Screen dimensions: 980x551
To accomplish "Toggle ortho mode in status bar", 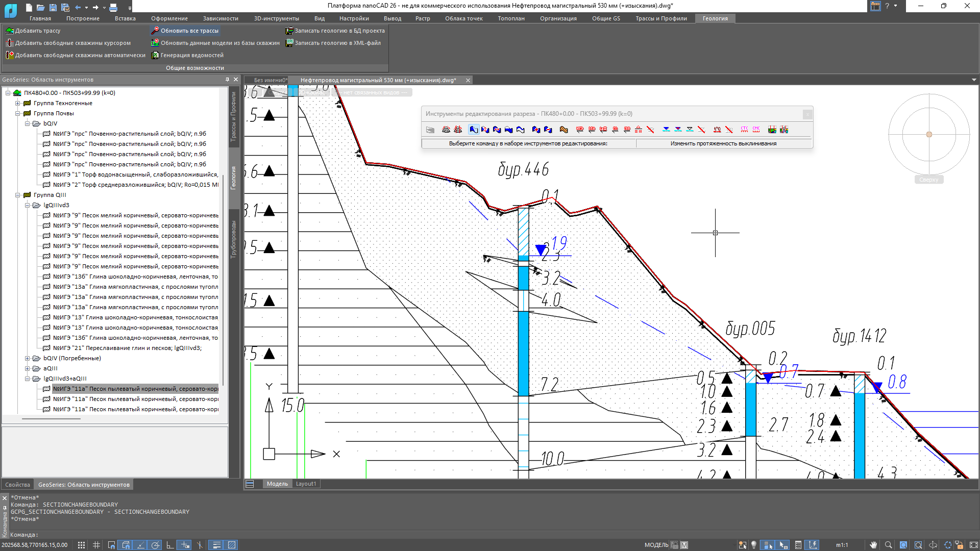I will [x=170, y=545].
